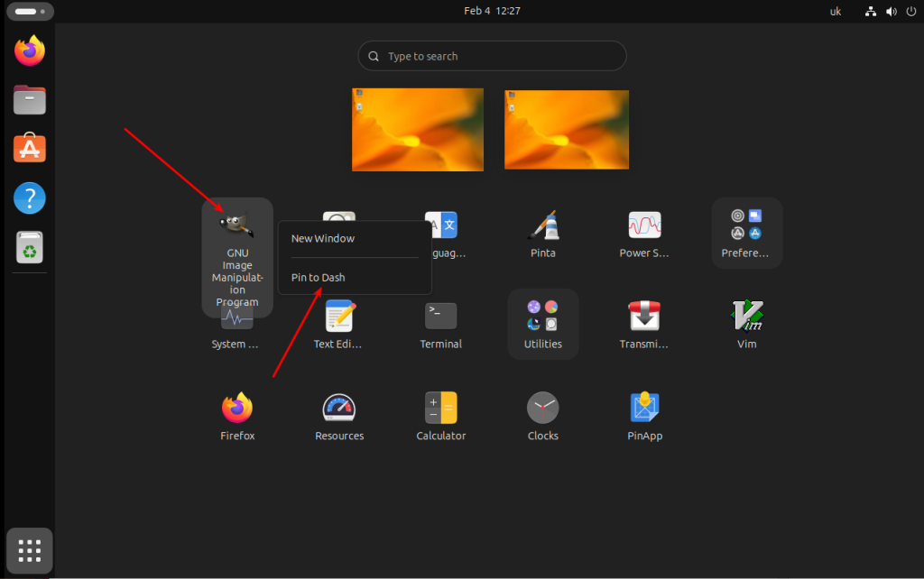
Task: Launch the Calculator app
Action: tap(440, 408)
